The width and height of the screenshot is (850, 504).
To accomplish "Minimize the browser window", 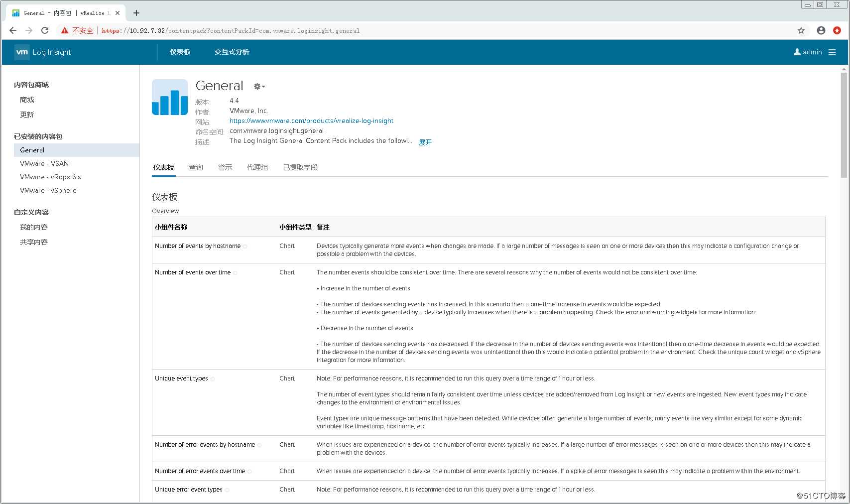I will [x=808, y=4].
